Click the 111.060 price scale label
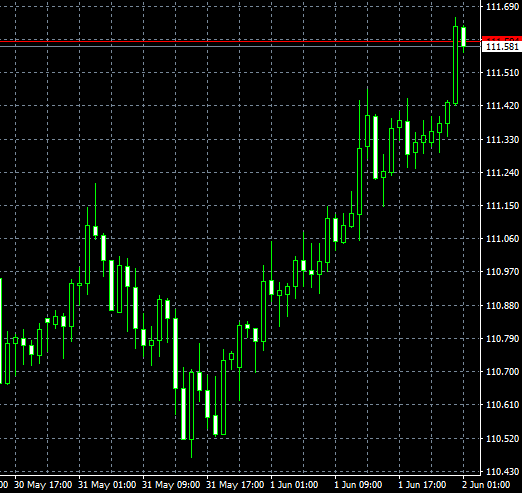 (x=503, y=238)
